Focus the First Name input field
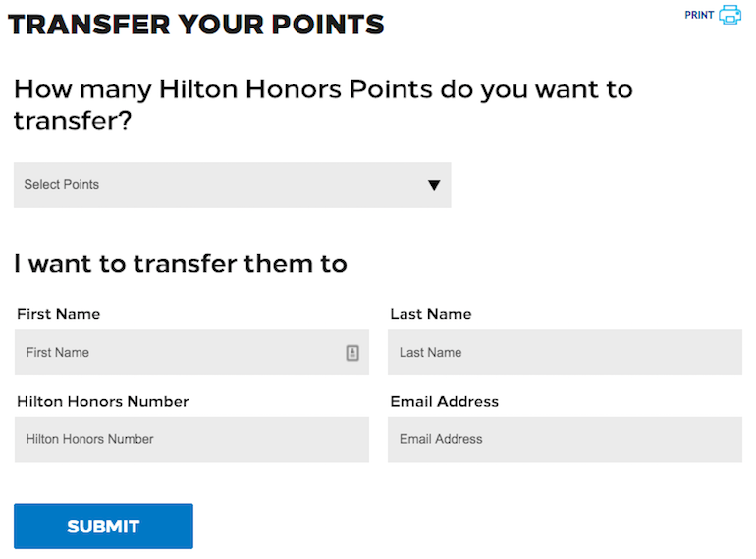 [177, 353]
